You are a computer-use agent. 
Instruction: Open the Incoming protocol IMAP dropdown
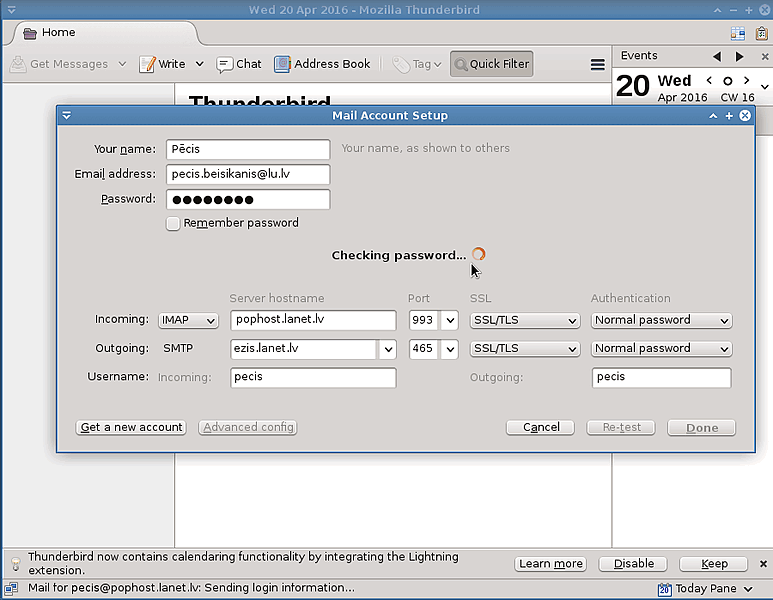tap(188, 320)
